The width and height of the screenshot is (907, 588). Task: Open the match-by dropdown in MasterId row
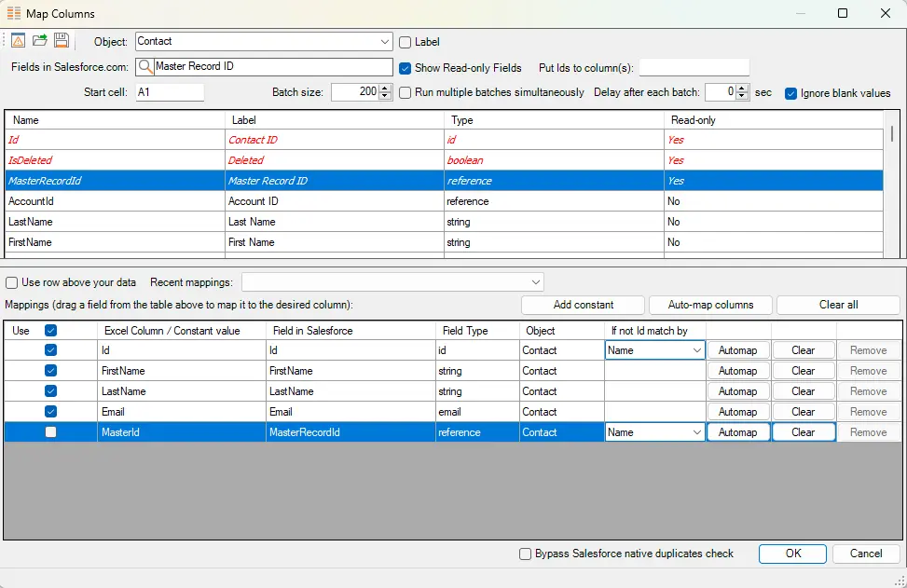tap(695, 432)
